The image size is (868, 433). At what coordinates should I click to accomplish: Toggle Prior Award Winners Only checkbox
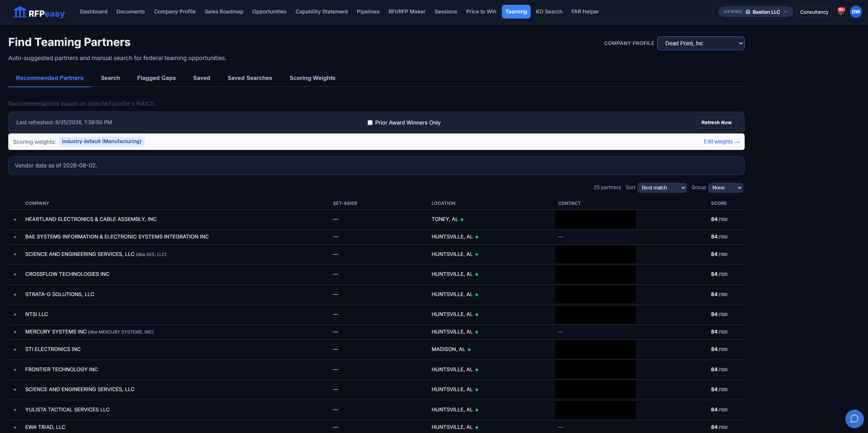pyautogui.click(x=370, y=122)
